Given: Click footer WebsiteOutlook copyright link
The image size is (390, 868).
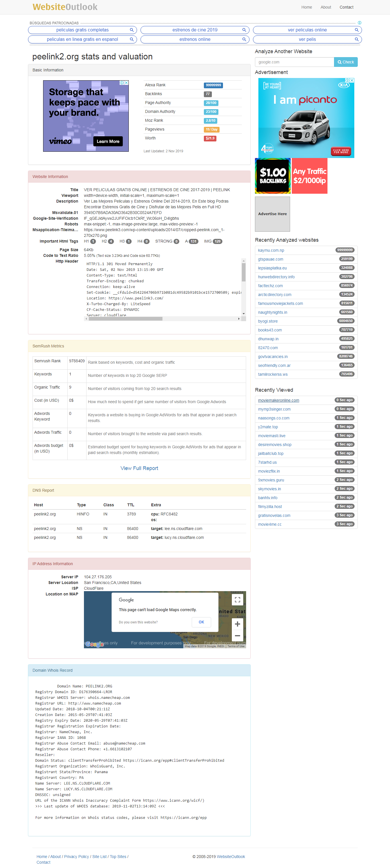Looking at the screenshot, I should click(x=231, y=857).
